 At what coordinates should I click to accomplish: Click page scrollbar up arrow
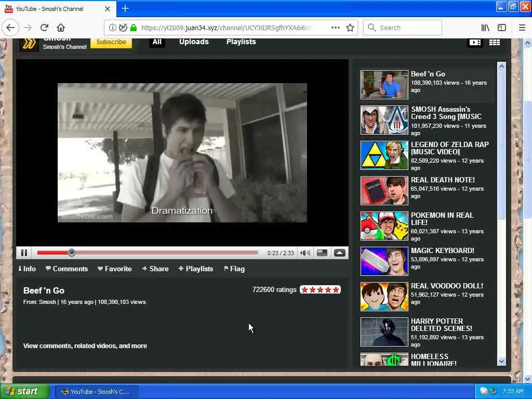coord(527,43)
